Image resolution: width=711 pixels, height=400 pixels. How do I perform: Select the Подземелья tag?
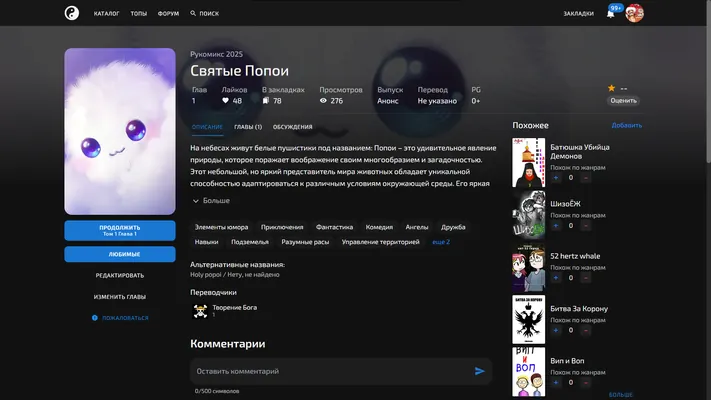[250, 242]
